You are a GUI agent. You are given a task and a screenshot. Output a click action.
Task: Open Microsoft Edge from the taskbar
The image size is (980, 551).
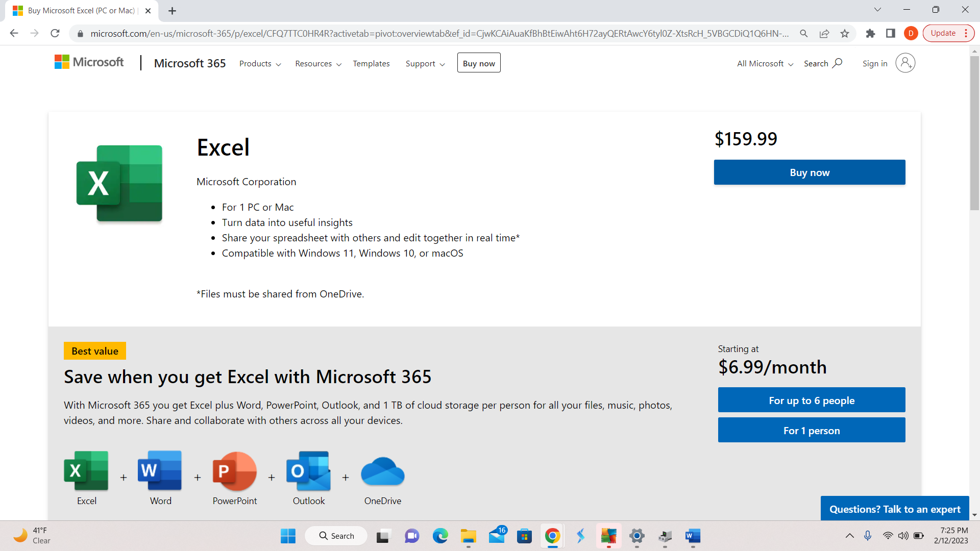click(440, 536)
